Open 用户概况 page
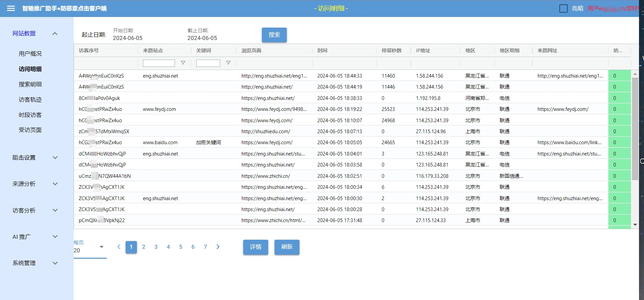Viewport: 644px width, 300px height. (x=30, y=54)
